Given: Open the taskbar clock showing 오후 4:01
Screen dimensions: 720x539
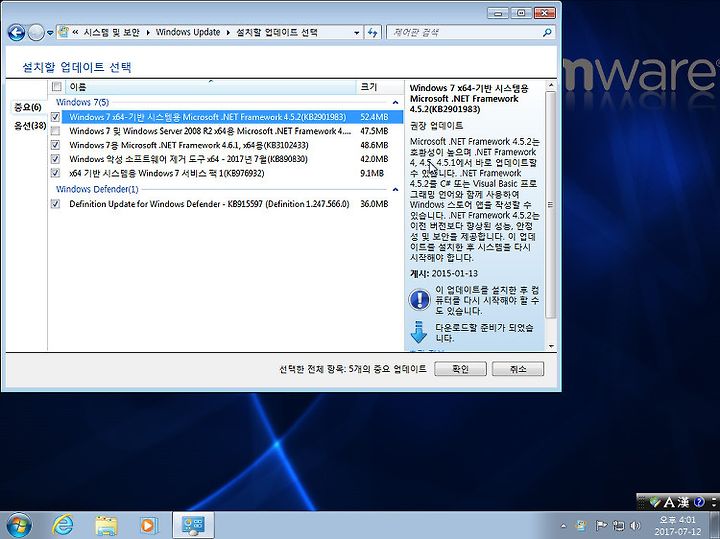Looking at the screenshot, I should [678, 526].
